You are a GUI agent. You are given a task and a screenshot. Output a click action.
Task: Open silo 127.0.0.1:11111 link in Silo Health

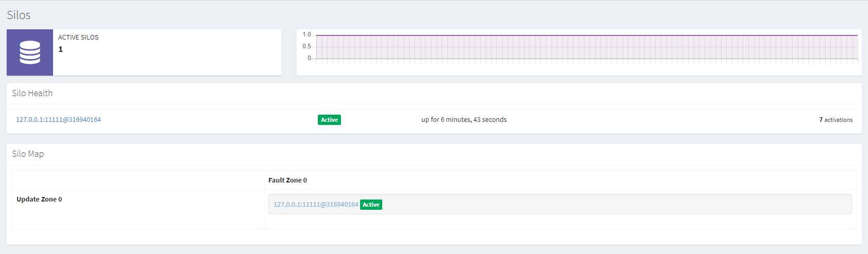click(x=58, y=119)
